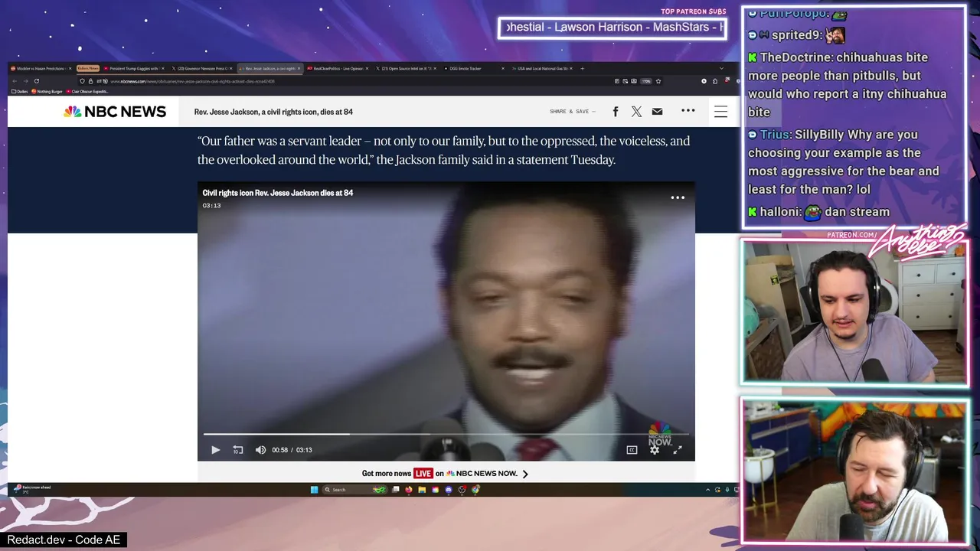The width and height of the screenshot is (980, 551).
Task: Enter fullscreen on the video player
Action: [678, 450]
